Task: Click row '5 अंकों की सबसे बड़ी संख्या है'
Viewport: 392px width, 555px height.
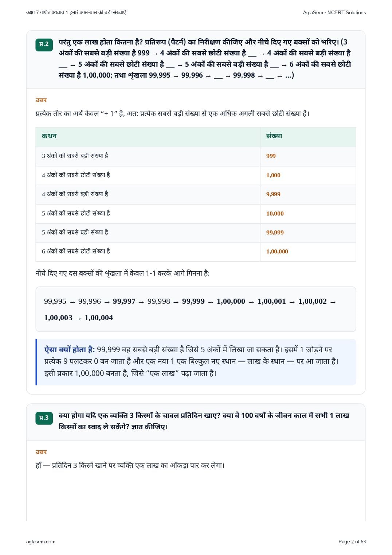Action: 196,233
